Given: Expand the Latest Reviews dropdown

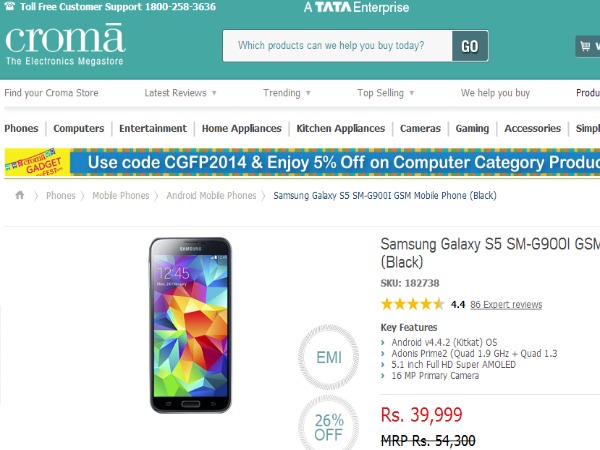Looking at the screenshot, I should (181, 93).
